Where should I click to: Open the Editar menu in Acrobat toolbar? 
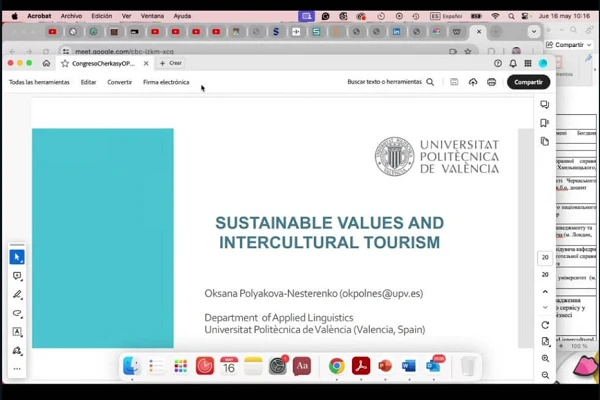tap(89, 82)
